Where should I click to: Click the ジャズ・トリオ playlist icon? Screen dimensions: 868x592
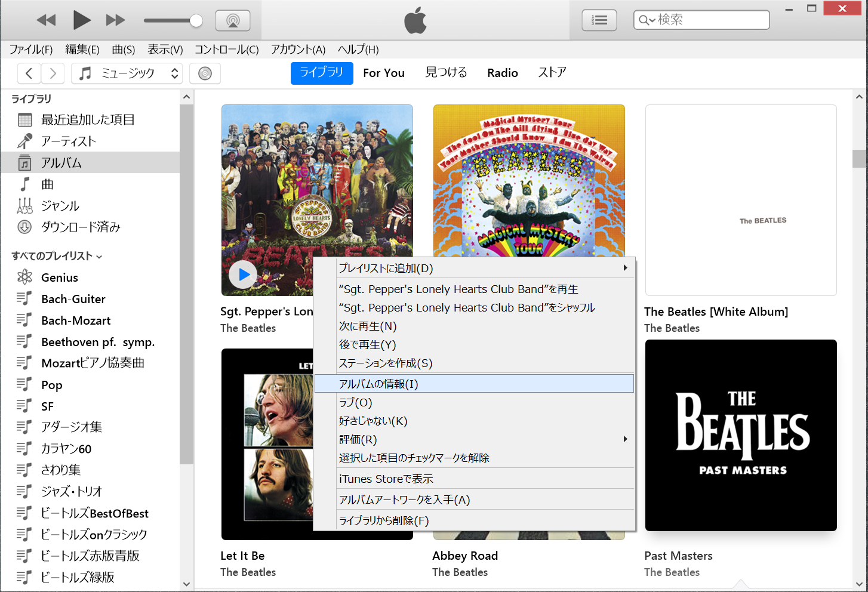point(24,492)
